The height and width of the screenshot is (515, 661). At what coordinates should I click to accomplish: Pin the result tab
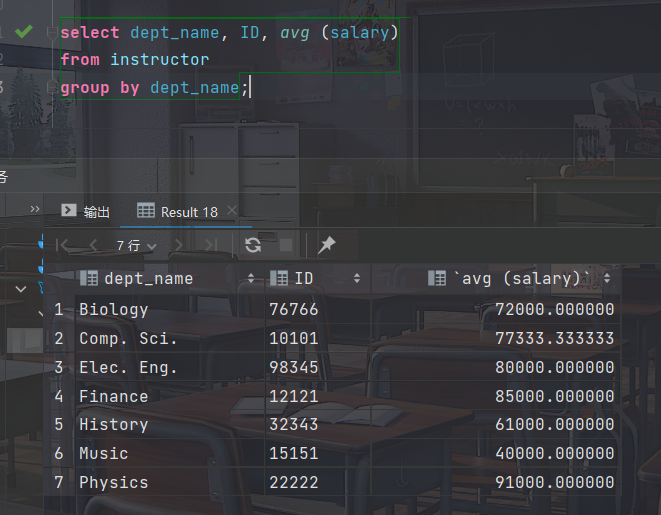click(327, 245)
